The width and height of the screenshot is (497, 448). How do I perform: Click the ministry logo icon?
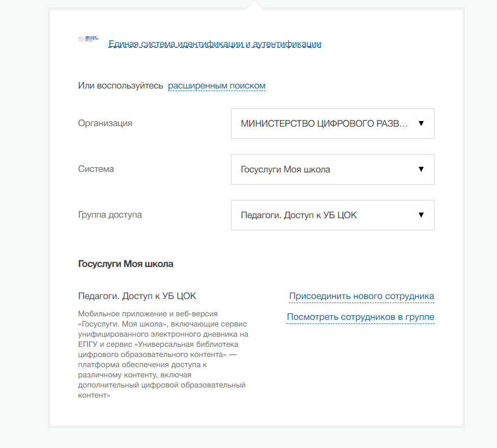click(x=88, y=39)
